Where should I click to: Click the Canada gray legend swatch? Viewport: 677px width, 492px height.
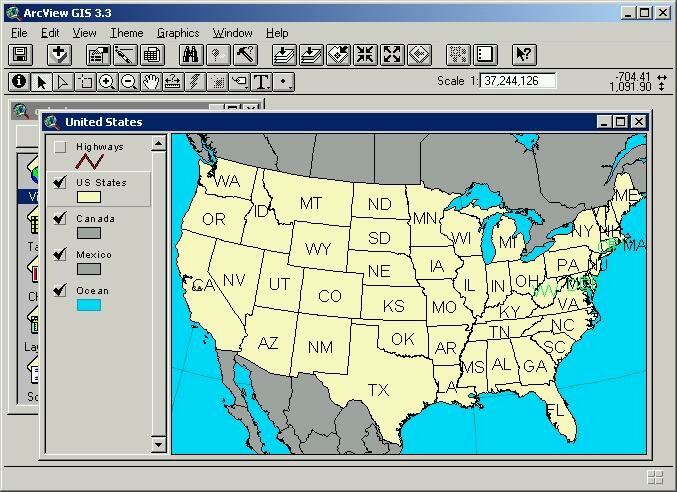[89, 233]
